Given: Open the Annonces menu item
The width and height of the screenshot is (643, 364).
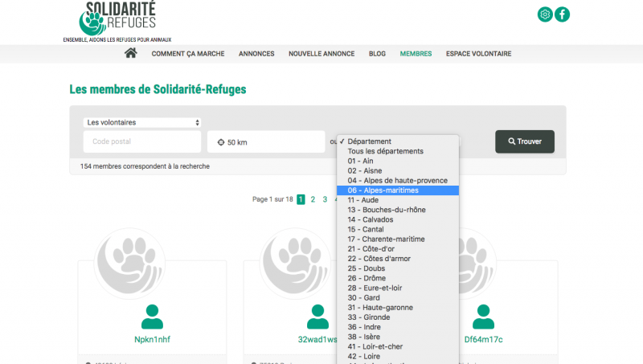Looking at the screenshot, I should click(x=256, y=54).
